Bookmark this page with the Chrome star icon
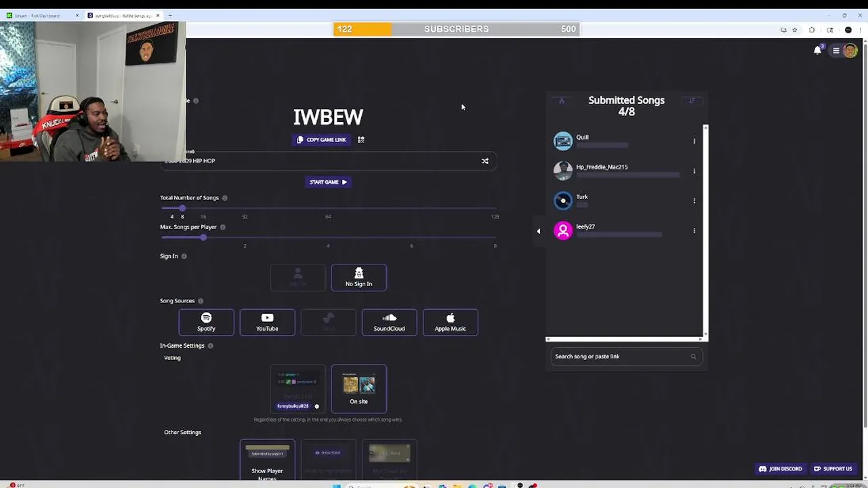Screen dimensions: 868x488 (795, 30)
